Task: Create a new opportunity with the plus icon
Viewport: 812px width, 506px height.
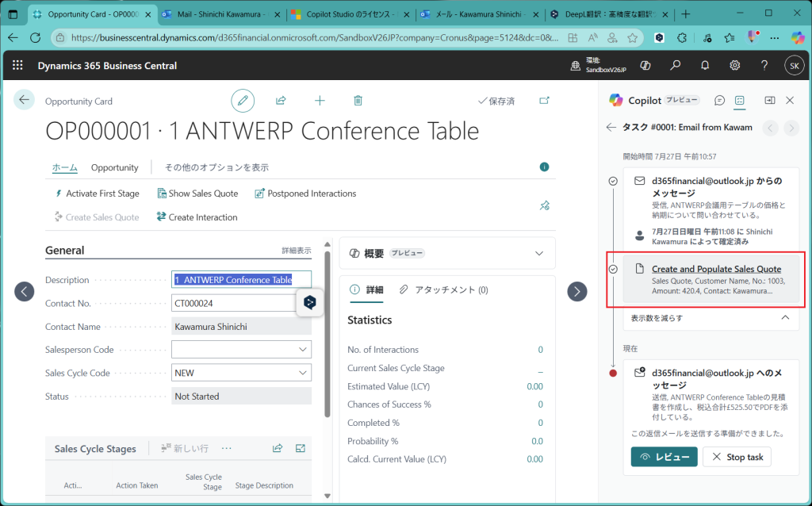Action: [320, 101]
